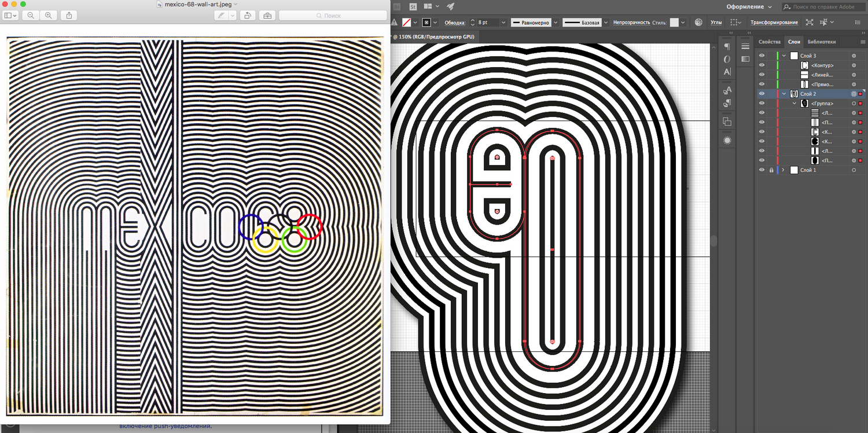Click the Adobe help search field
Image resolution: width=868 pixels, height=433 pixels.
pyautogui.click(x=825, y=7)
